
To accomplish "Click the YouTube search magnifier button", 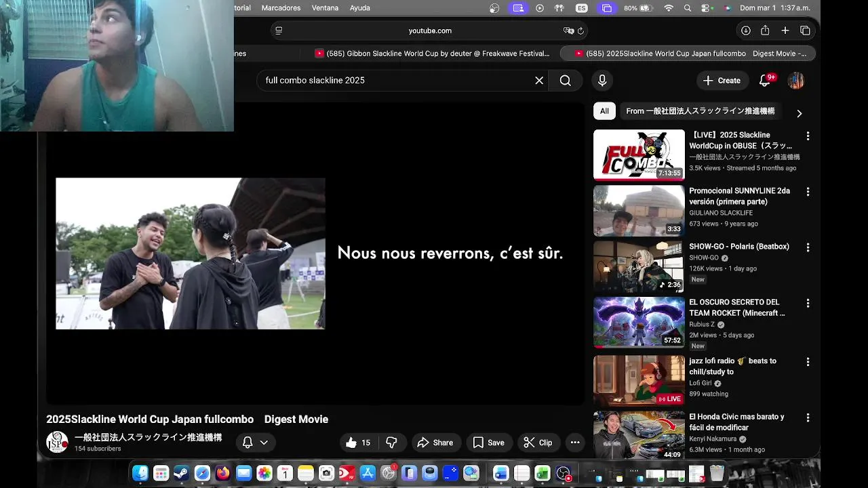I will coord(565,81).
